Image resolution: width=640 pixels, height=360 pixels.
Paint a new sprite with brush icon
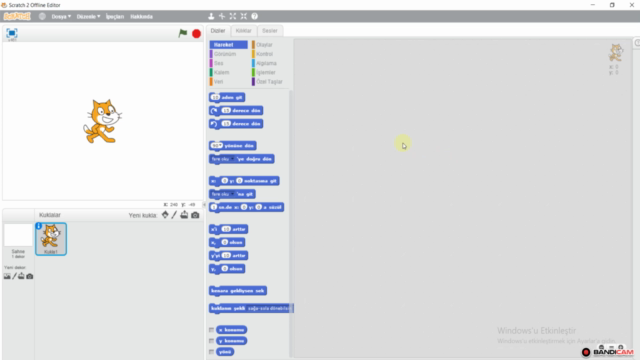(x=174, y=215)
